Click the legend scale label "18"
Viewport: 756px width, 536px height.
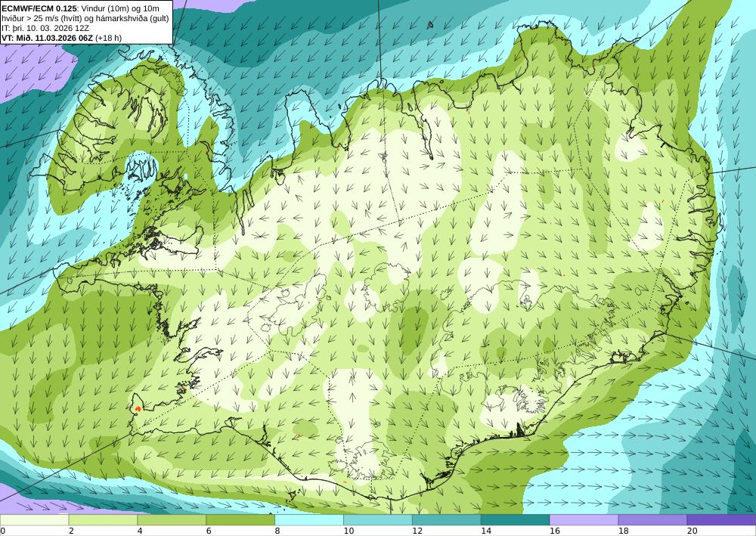(624, 531)
